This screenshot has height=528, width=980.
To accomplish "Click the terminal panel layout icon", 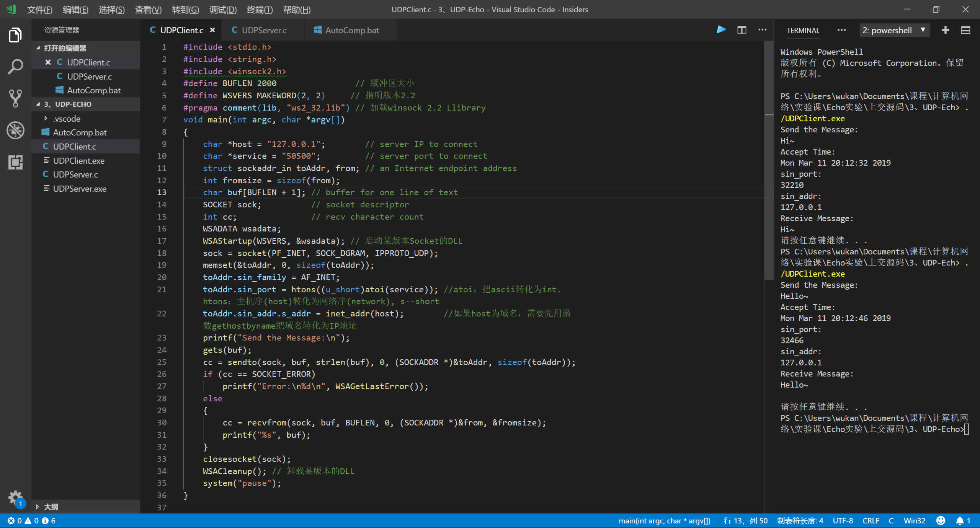I will [x=965, y=30].
